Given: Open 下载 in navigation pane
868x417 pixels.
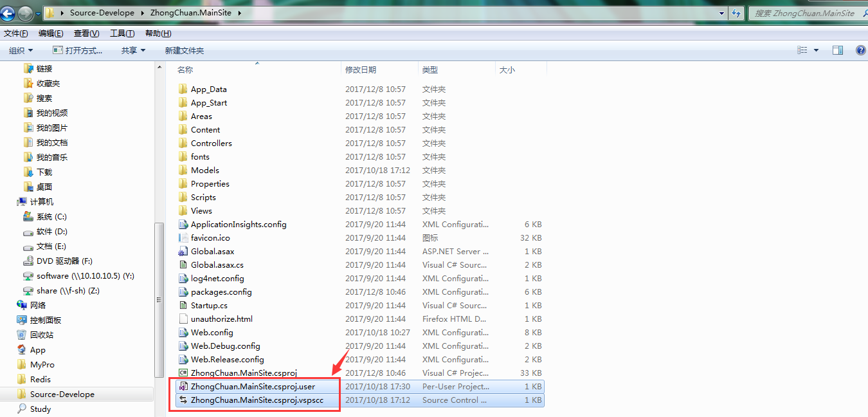Looking at the screenshot, I should (44, 172).
